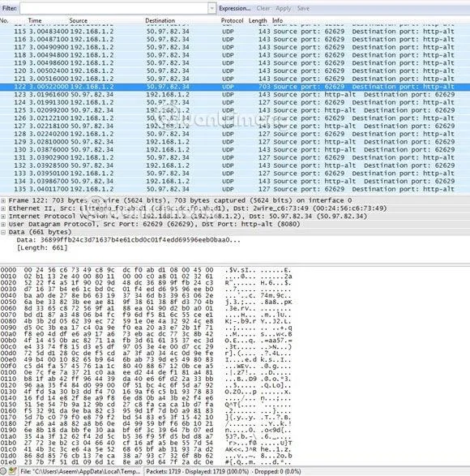The height and width of the screenshot is (476, 470).
Task: Select packet number 128 in the list
Action: click(235, 134)
